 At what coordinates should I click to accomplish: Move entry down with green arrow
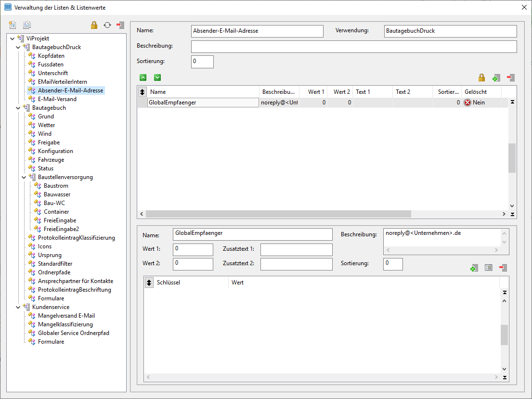point(157,77)
